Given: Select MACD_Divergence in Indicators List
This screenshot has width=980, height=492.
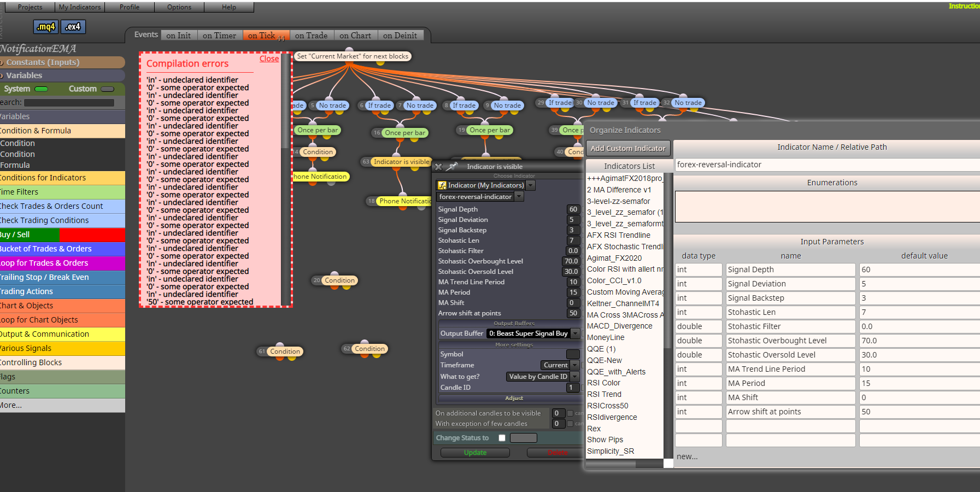Looking at the screenshot, I should click(x=620, y=326).
